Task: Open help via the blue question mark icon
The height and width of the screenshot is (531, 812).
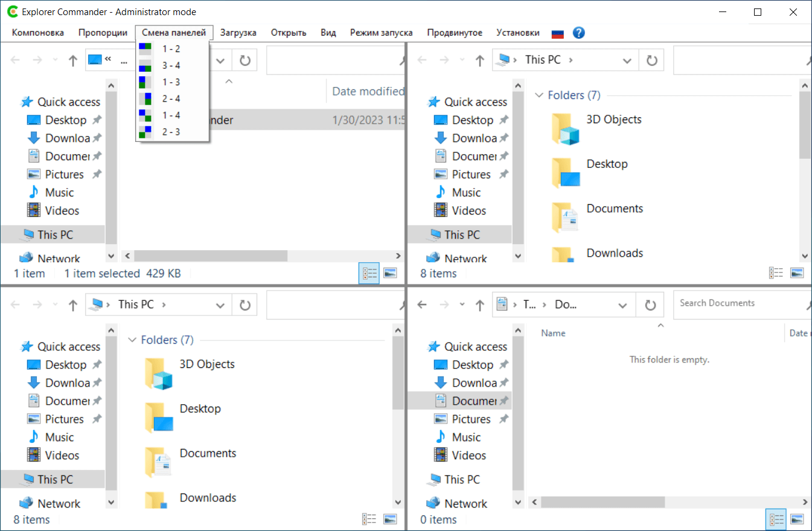Action: click(x=578, y=33)
